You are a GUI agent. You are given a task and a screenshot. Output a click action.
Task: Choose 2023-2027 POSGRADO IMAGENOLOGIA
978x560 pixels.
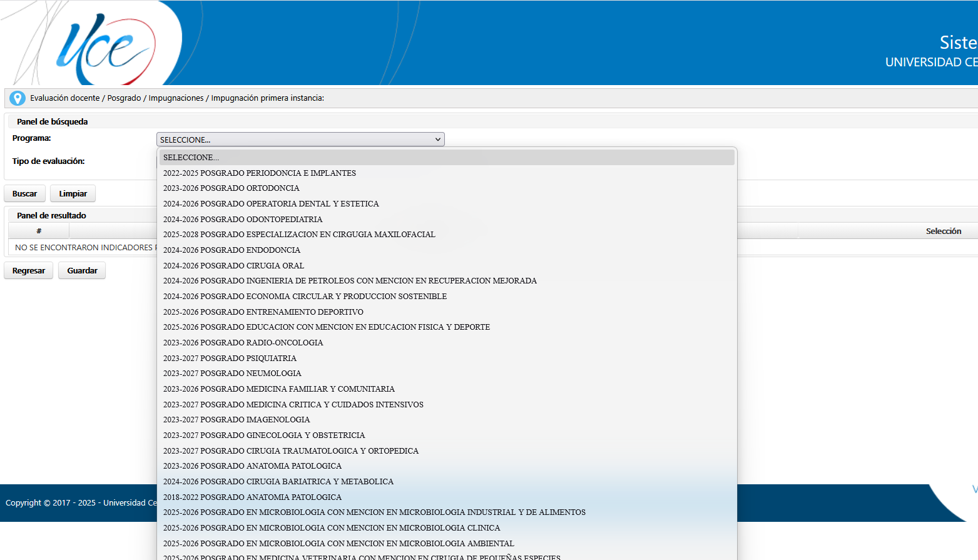pos(237,420)
